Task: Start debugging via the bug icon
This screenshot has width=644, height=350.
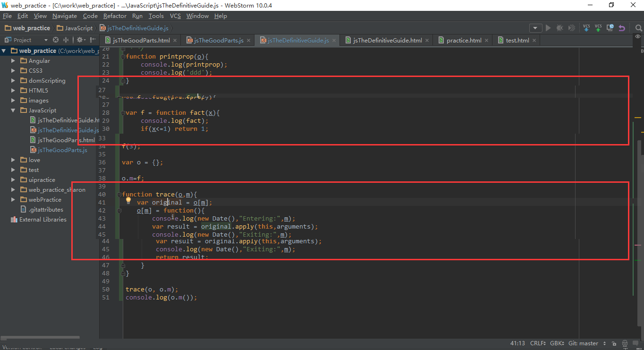Action: (559, 27)
